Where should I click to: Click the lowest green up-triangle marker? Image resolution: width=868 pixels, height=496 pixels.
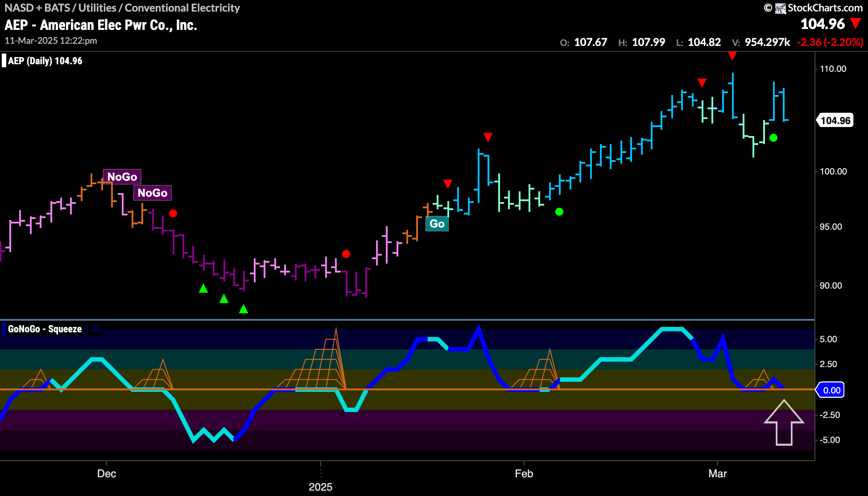tap(244, 309)
